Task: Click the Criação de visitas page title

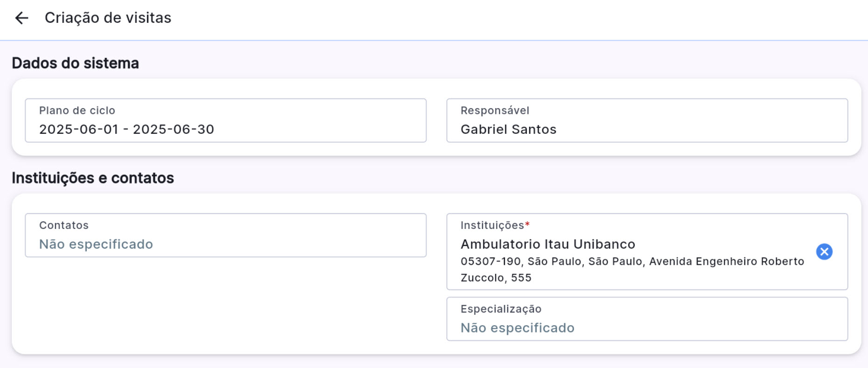Action: [x=108, y=18]
